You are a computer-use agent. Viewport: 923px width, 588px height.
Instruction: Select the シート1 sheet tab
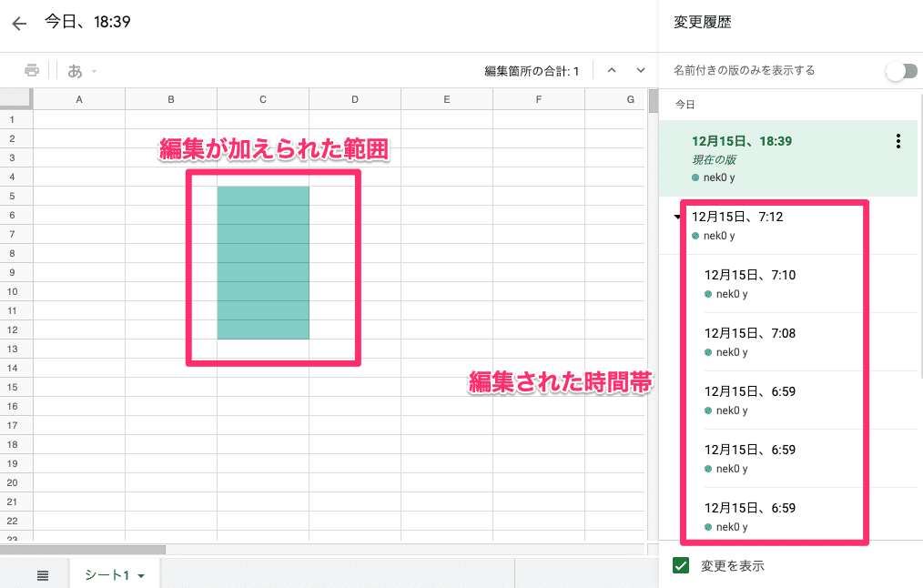click(107, 575)
